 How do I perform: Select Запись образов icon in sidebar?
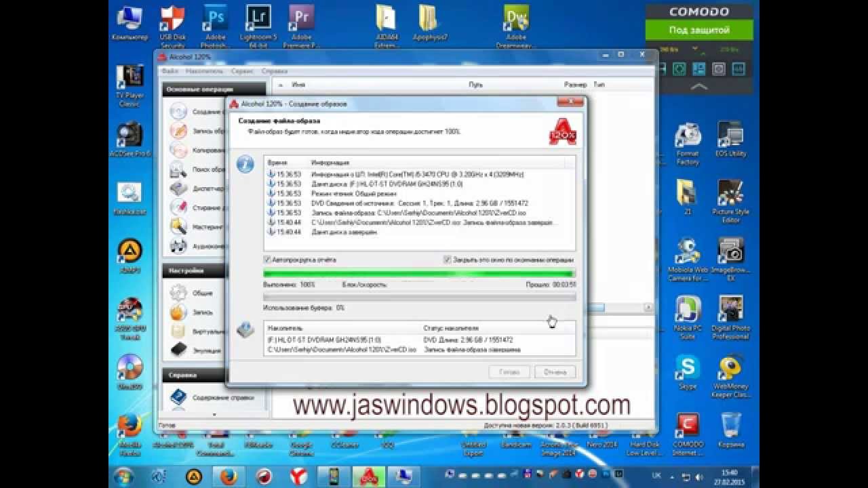(x=179, y=131)
